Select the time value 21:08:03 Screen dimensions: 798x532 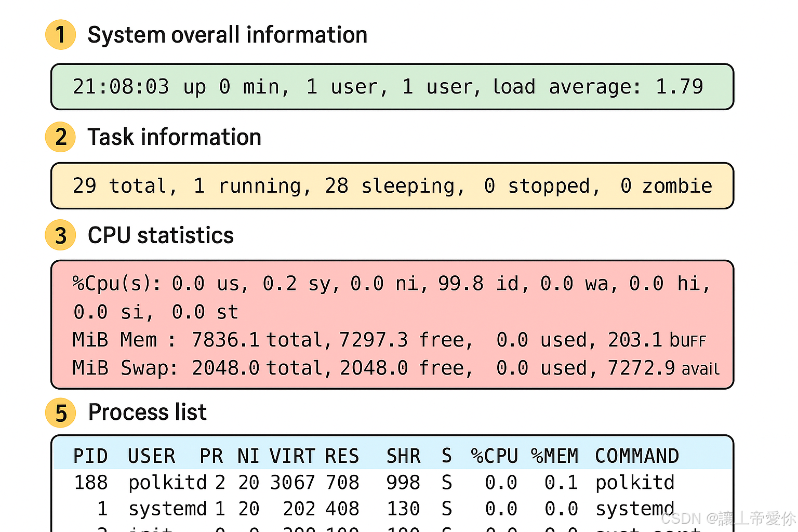121,87
